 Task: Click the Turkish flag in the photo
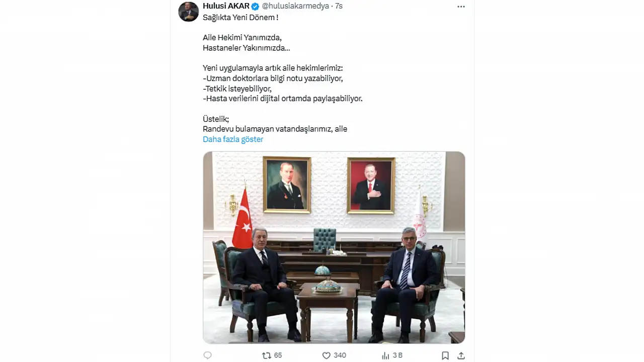(x=243, y=220)
